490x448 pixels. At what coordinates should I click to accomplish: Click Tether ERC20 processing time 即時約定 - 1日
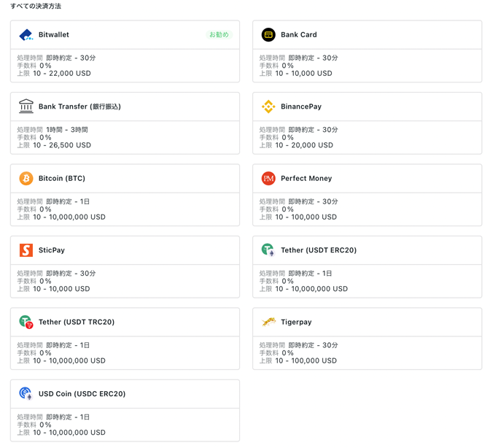click(310, 274)
